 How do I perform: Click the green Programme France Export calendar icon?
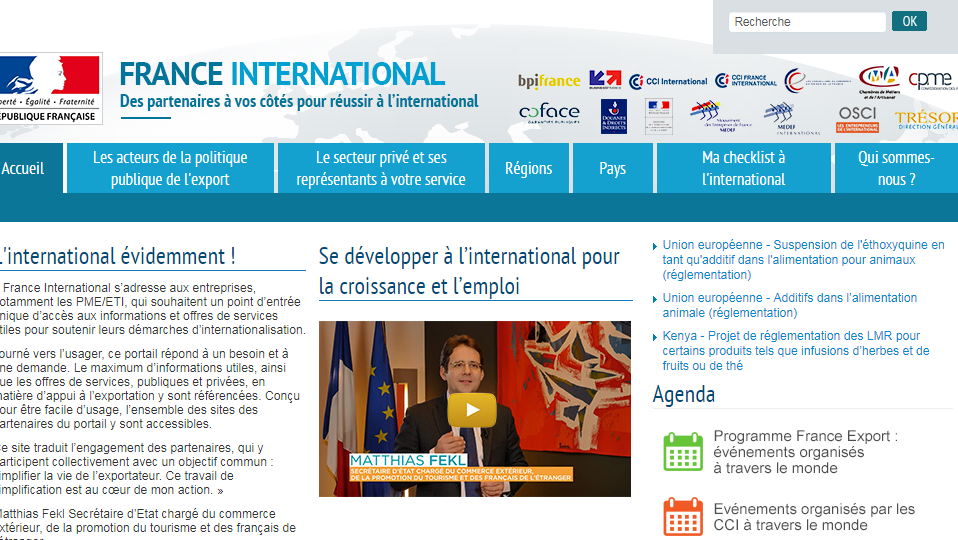pos(683,452)
